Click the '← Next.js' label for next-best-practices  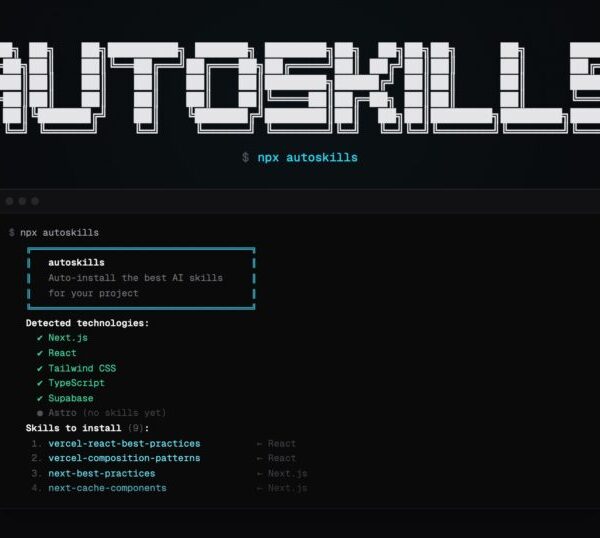coord(282,473)
